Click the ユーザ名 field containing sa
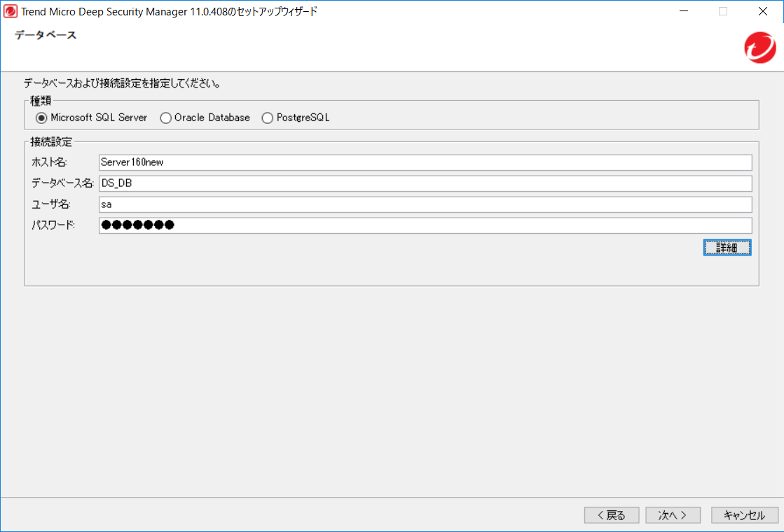Image resolution: width=784 pixels, height=532 pixels. [x=425, y=204]
